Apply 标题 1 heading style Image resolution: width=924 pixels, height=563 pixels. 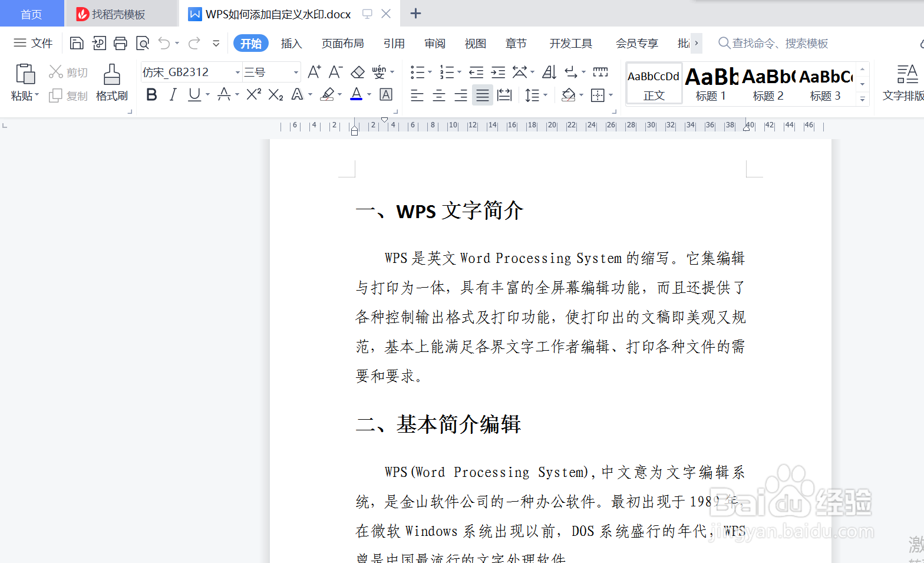click(711, 84)
